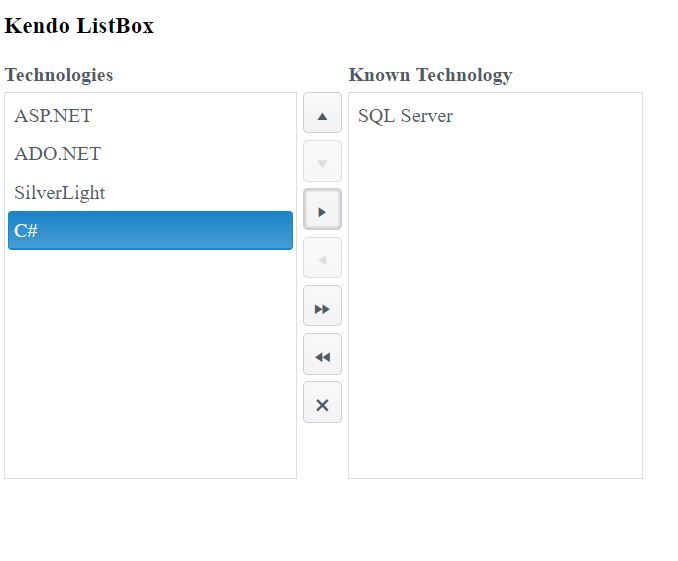Screen dimensions: 678x561
Task: Click the Technologies label
Action: coord(59,75)
